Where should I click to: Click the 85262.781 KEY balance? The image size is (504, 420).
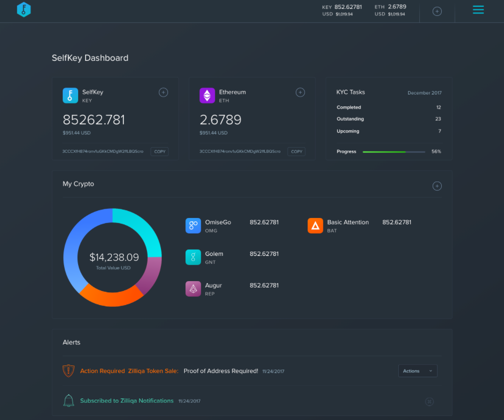click(x=94, y=120)
